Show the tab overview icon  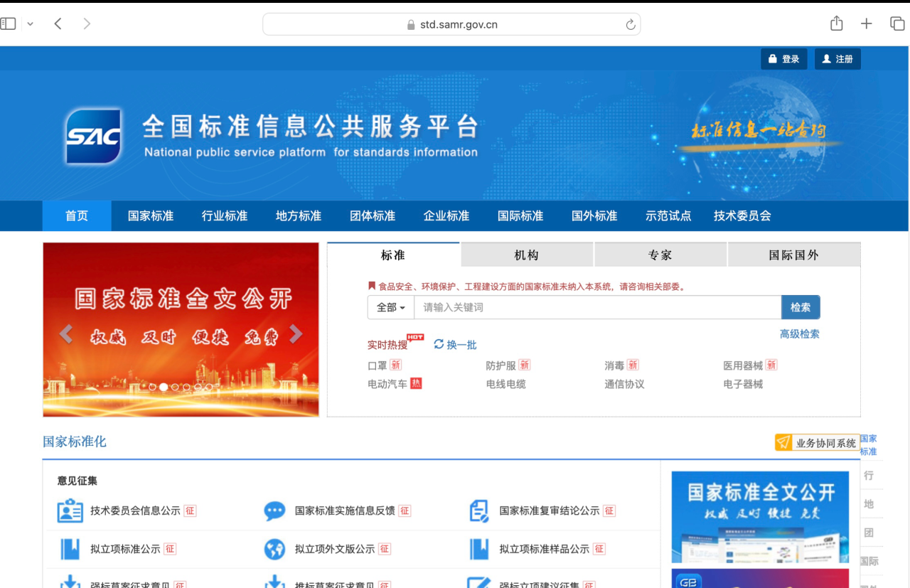coord(897,23)
